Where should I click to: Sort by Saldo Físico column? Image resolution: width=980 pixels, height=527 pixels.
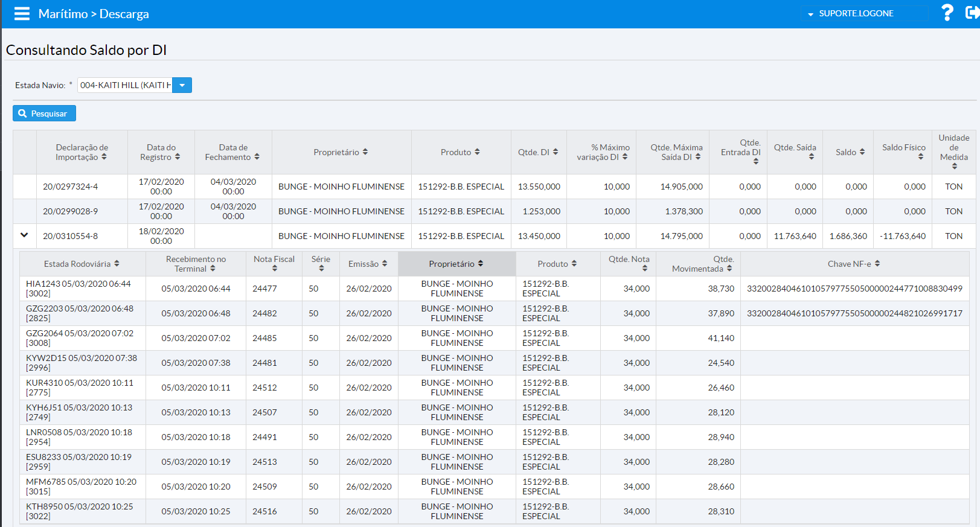pos(903,152)
